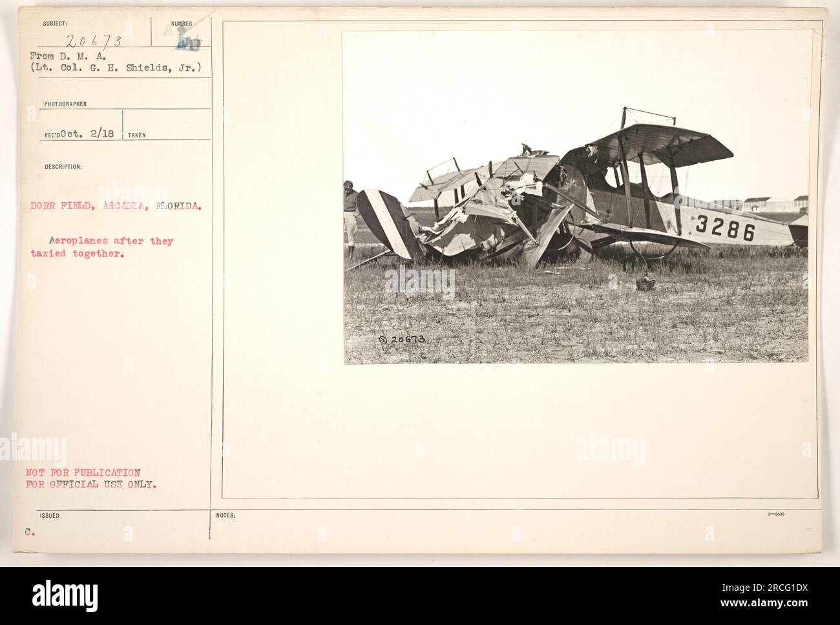The width and height of the screenshot is (840, 625).
Task: Click the striped rudder of the wrecked biplane
Action: (387, 224)
